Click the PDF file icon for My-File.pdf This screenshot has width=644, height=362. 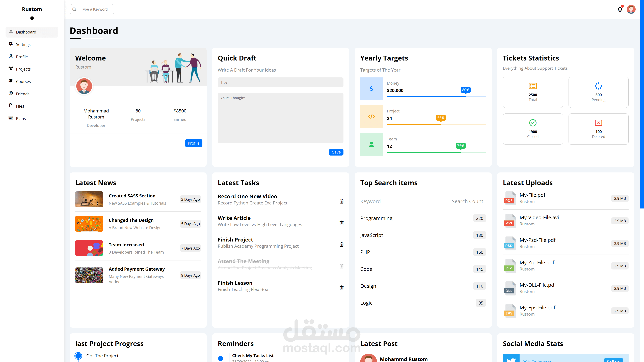pos(509,198)
